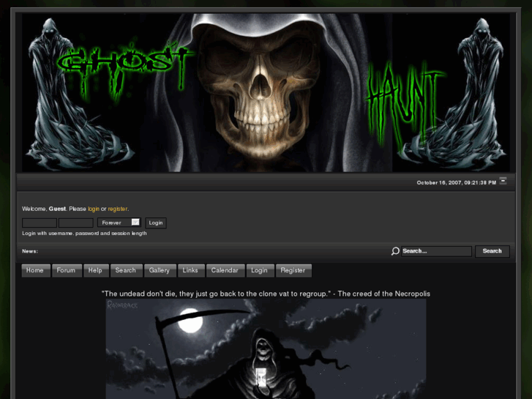
Task: Click the password input field
Action: click(x=76, y=223)
